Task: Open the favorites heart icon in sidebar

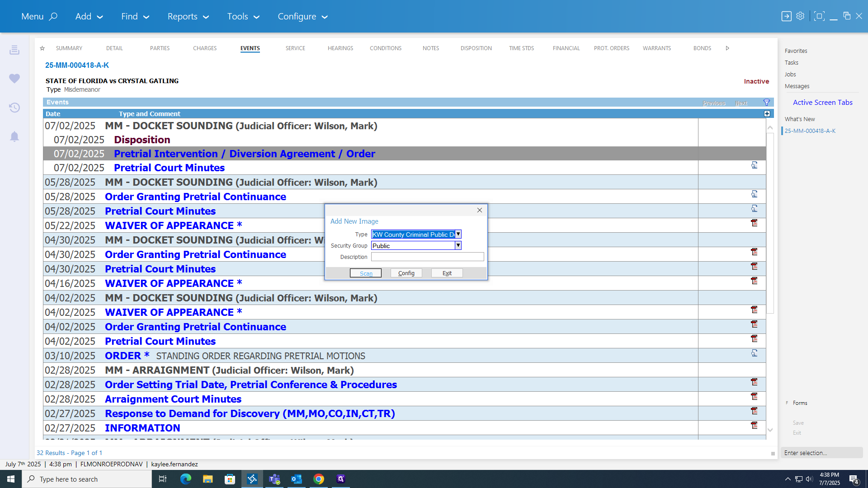Action: (x=14, y=78)
